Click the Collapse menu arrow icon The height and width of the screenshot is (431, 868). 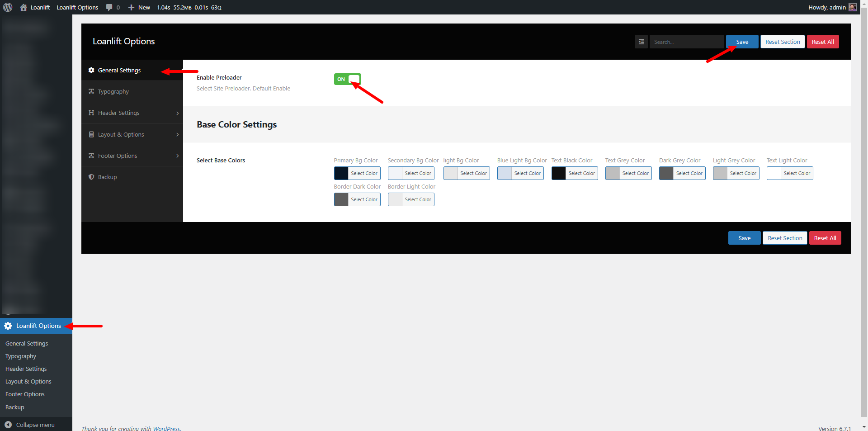point(8,425)
